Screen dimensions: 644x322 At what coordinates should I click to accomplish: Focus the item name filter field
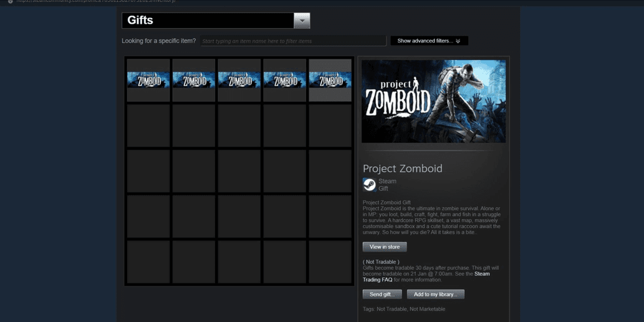(293, 41)
